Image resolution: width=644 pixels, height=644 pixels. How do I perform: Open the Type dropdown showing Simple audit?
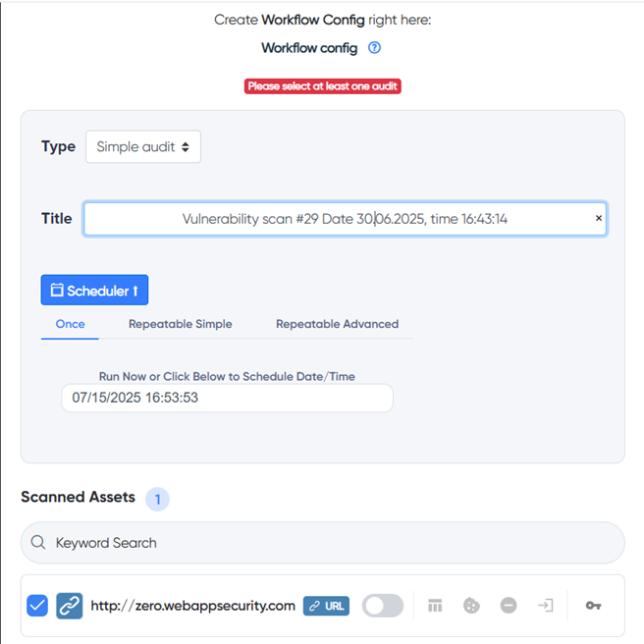coord(142,146)
